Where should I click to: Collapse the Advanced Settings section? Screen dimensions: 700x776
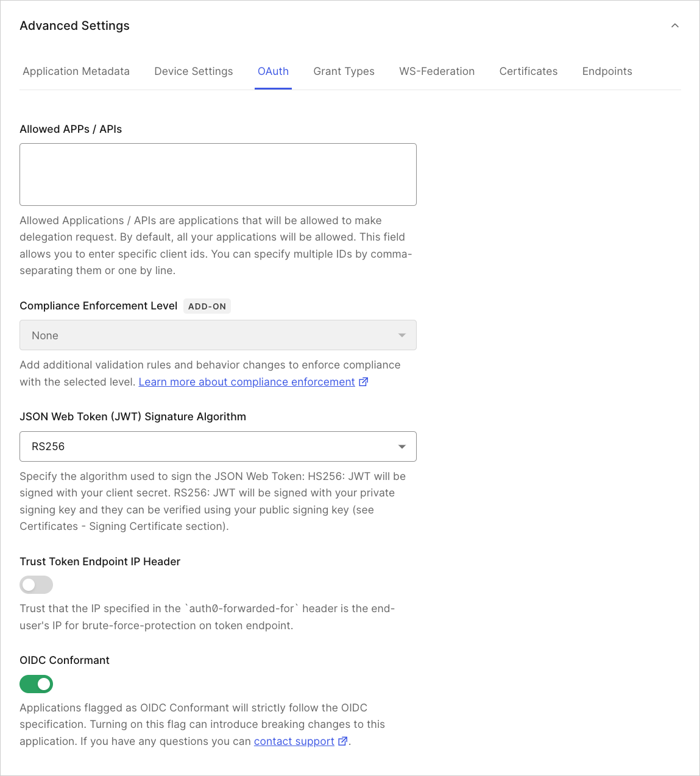coord(674,26)
